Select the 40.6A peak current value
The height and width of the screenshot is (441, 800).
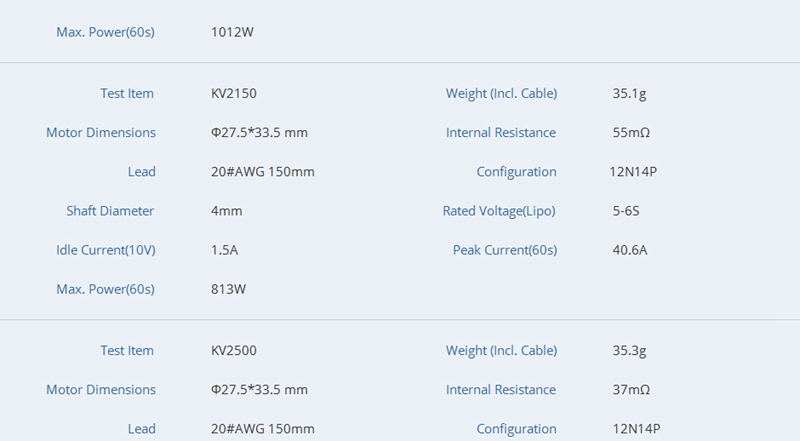(630, 250)
